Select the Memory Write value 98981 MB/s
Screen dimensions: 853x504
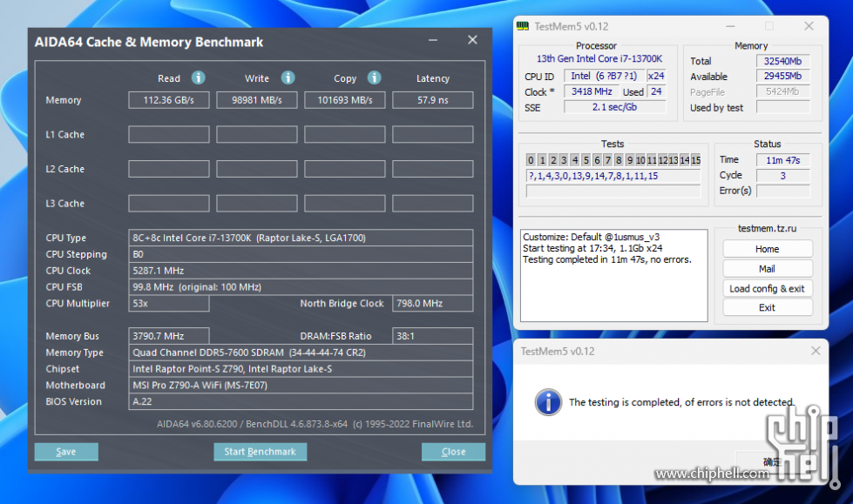click(x=257, y=100)
